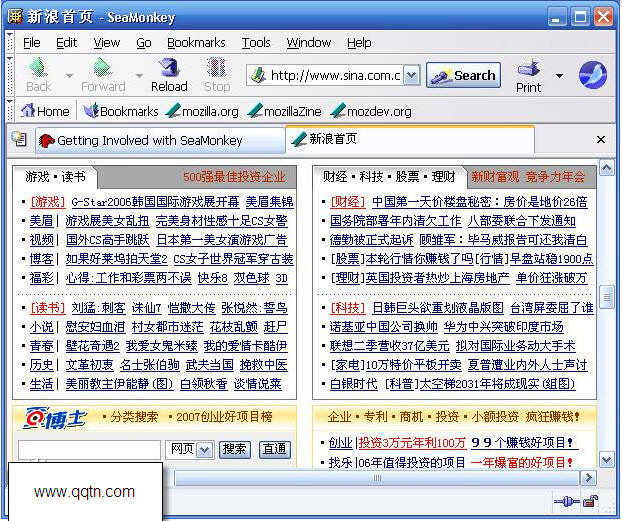Open the mozillaZine bookmark
The height and width of the screenshot is (521, 622).
point(284,111)
